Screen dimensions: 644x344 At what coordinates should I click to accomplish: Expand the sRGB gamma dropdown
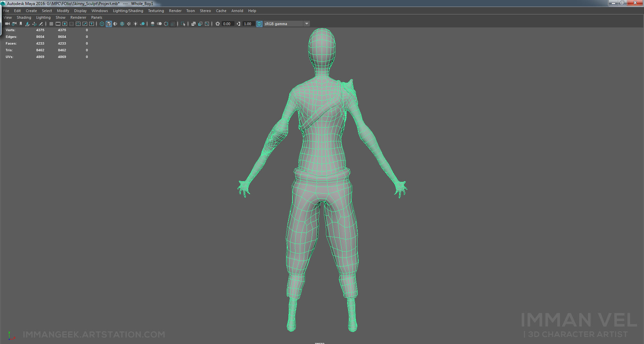[307, 24]
